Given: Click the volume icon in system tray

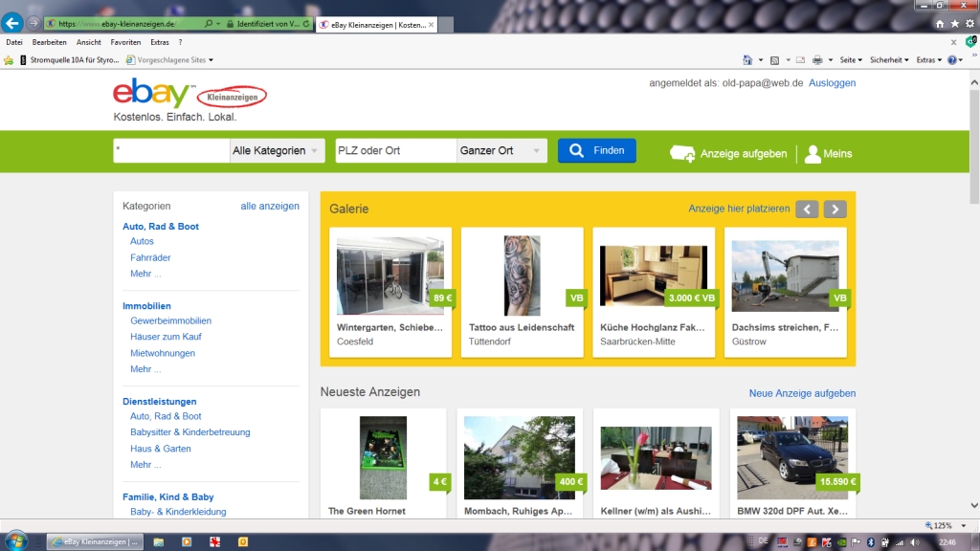Looking at the screenshot, I should pyautogui.click(x=914, y=542).
